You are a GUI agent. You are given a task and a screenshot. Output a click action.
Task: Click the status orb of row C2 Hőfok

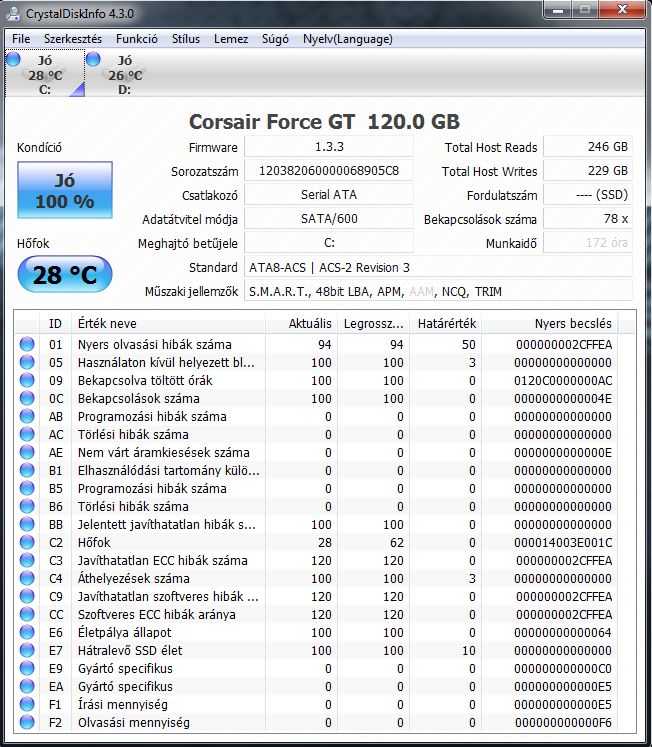coord(27,542)
